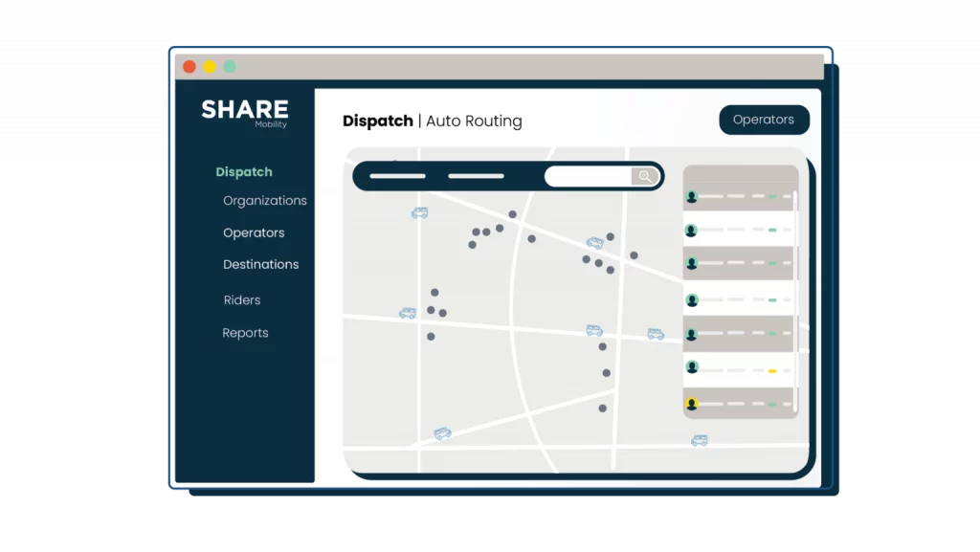Click inside the white map search field

588,176
